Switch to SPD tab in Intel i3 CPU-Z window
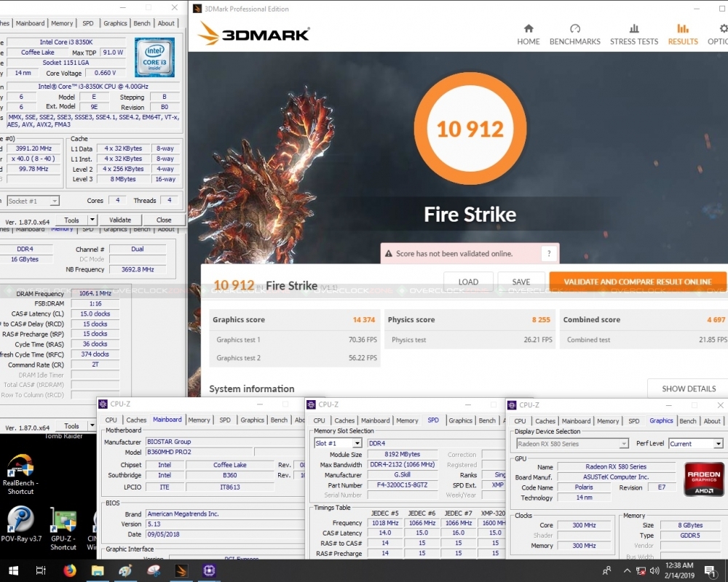 point(88,23)
